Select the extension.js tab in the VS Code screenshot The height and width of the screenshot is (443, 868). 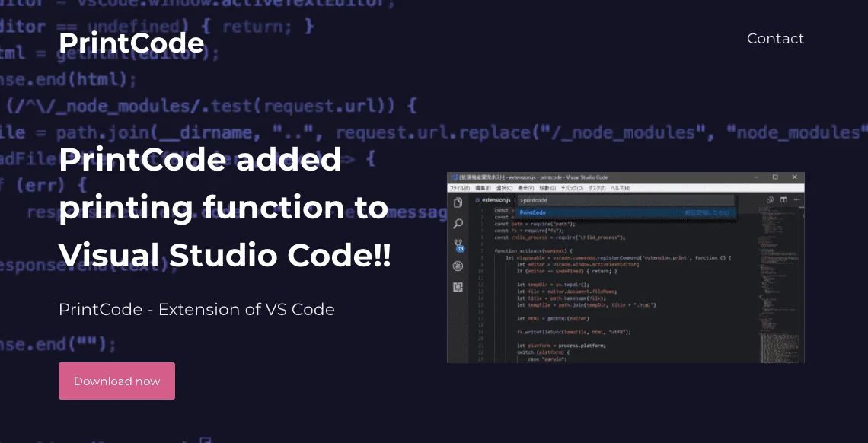click(493, 199)
